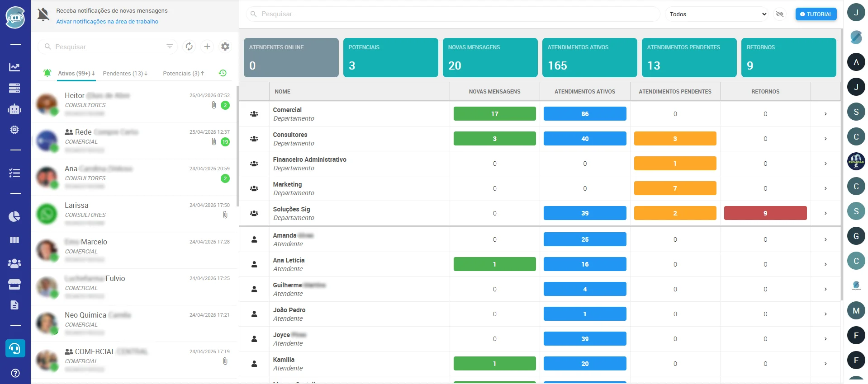Sort by NOVAS MENSAGENS column header
Viewport: 868px width, 384px height.
pyautogui.click(x=494, y=92)
